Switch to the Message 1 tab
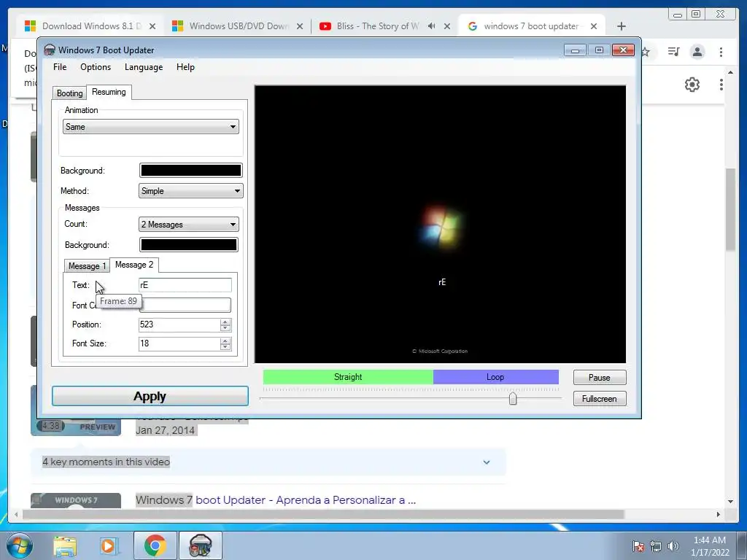 pos(88,266)
